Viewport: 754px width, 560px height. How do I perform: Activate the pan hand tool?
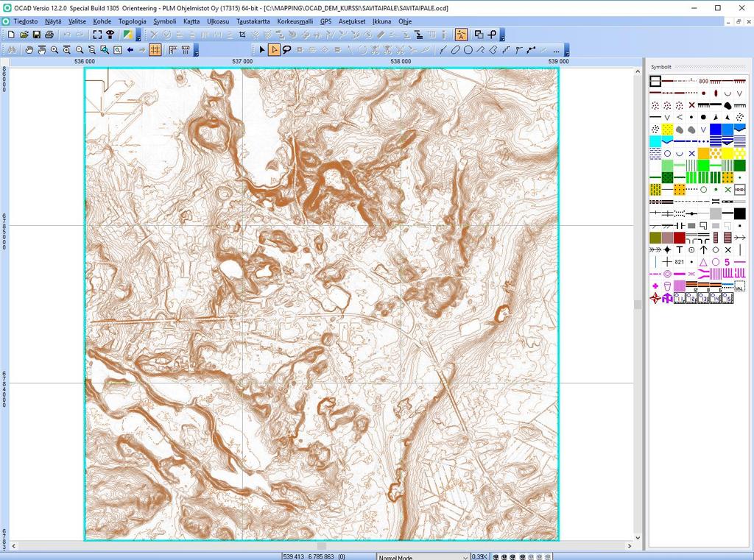click(x=29, y=49)
